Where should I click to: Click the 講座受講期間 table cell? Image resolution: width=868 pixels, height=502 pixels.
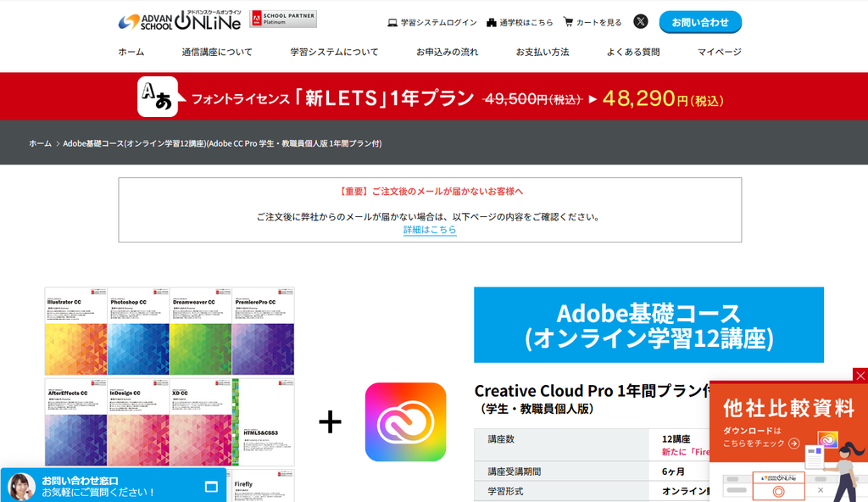(561, 471)
